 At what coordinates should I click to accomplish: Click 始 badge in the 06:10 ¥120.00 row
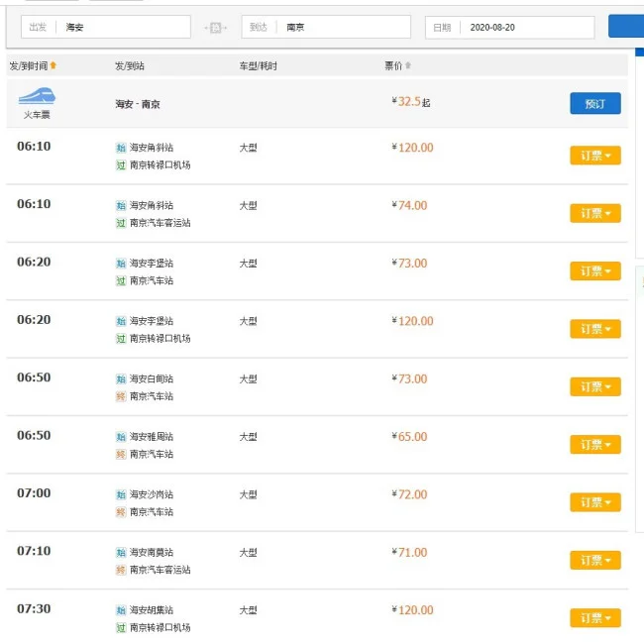[x=121, y=148]
